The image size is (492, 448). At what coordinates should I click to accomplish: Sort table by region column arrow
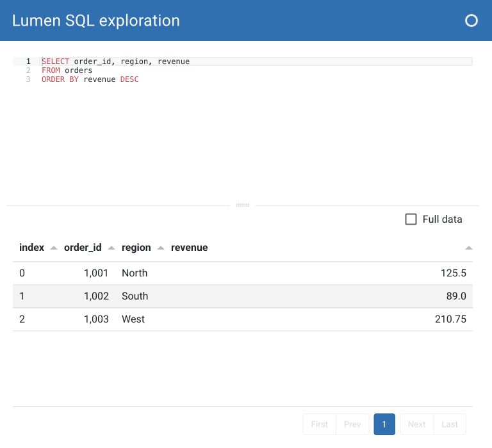tap(161, 248)
